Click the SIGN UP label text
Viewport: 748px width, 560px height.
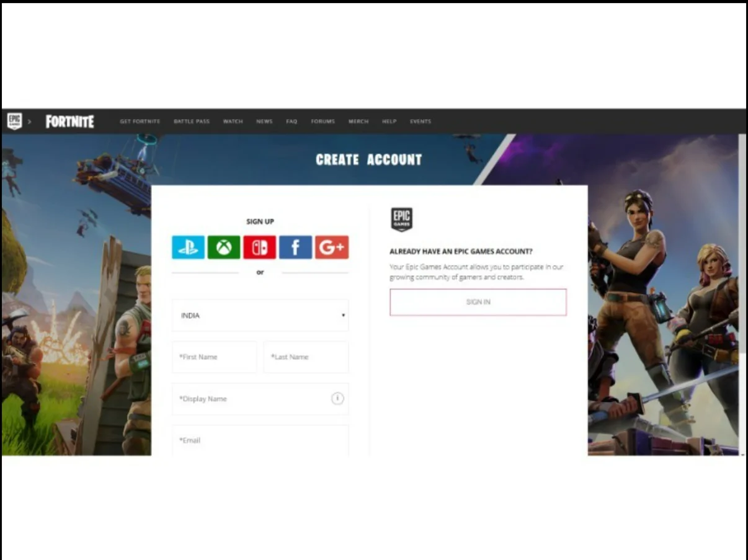260,221
